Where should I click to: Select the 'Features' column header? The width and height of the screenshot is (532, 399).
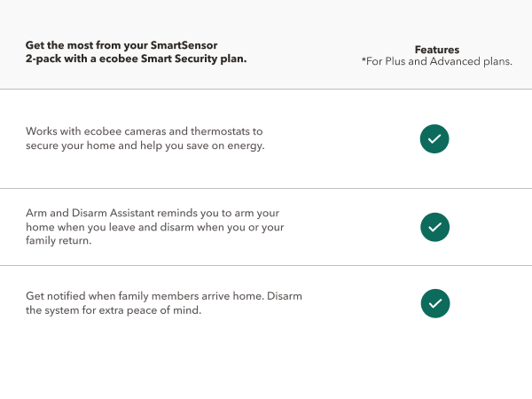click(436, 50)
